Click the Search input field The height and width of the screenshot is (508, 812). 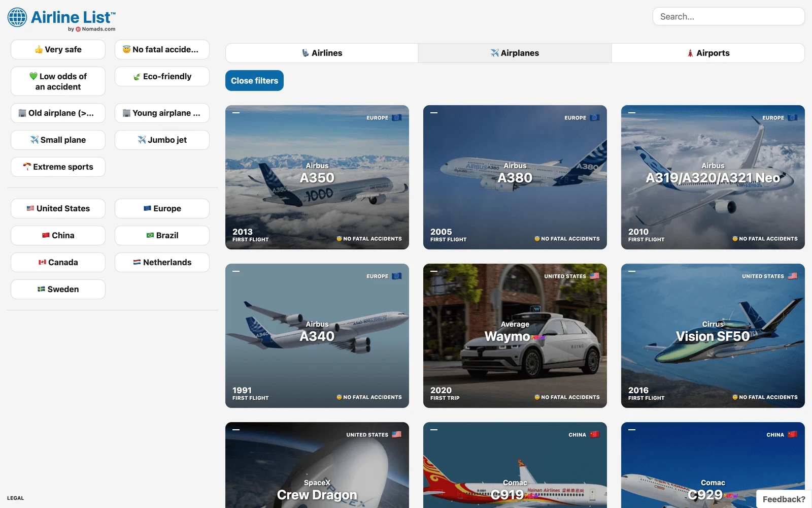click(728, 17)
